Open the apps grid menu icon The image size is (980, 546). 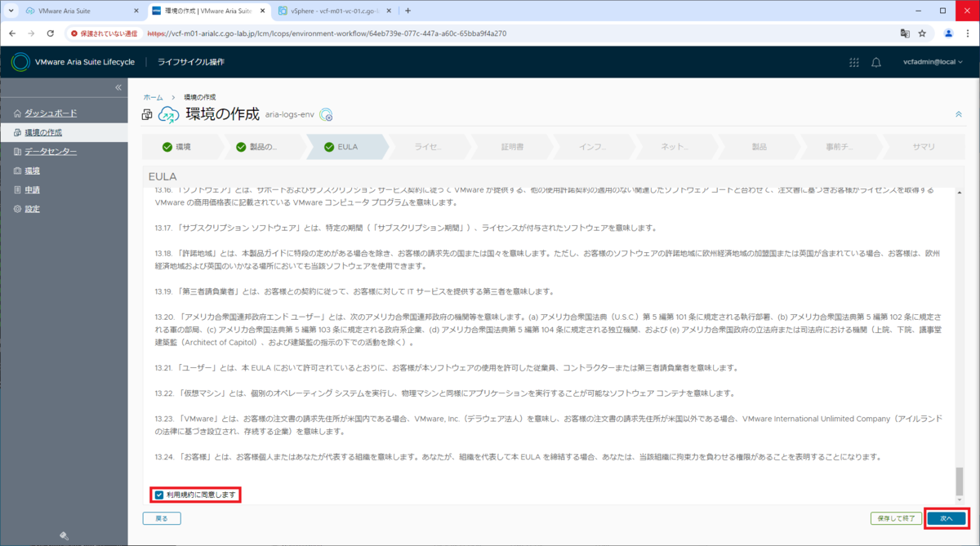[x=854, y=62]
